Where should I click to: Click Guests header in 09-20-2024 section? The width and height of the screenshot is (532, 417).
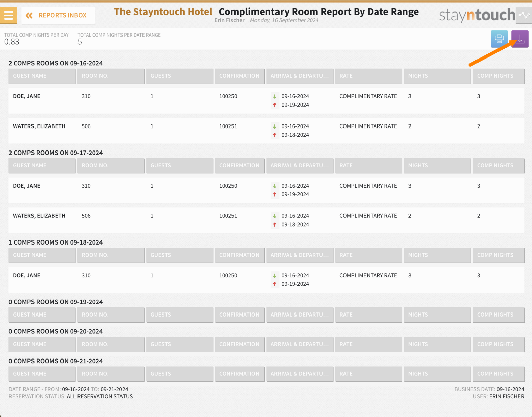point(179,344)
